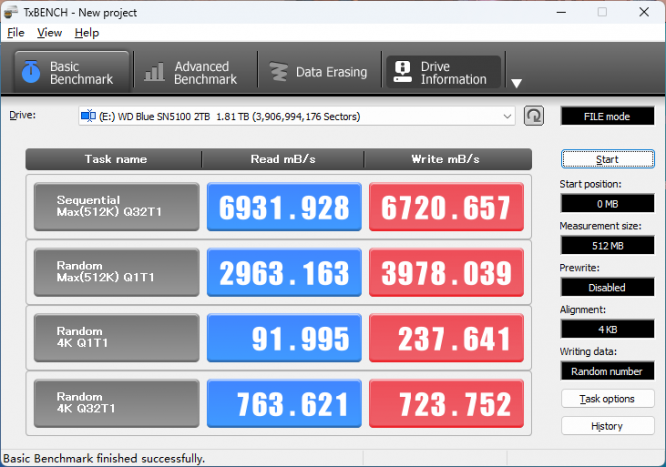The image size is (666, 467).
Task: Click the Read mB/s column header
Action: point(283,159)
